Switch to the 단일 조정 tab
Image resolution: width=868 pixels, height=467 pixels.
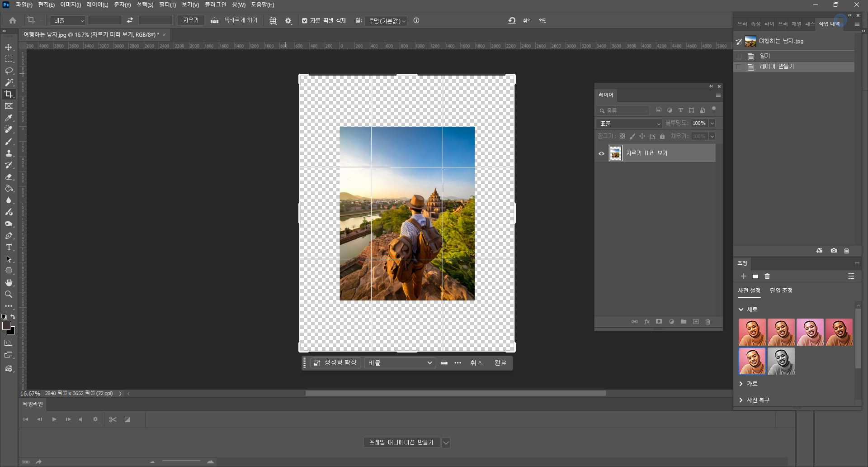(781, 291)
